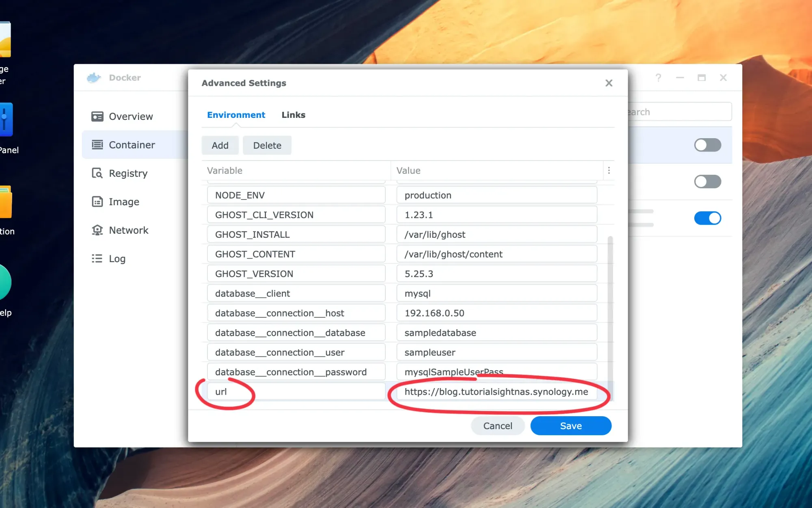Click Add environment variable button
812x508 pixels.
click(220, 145)
